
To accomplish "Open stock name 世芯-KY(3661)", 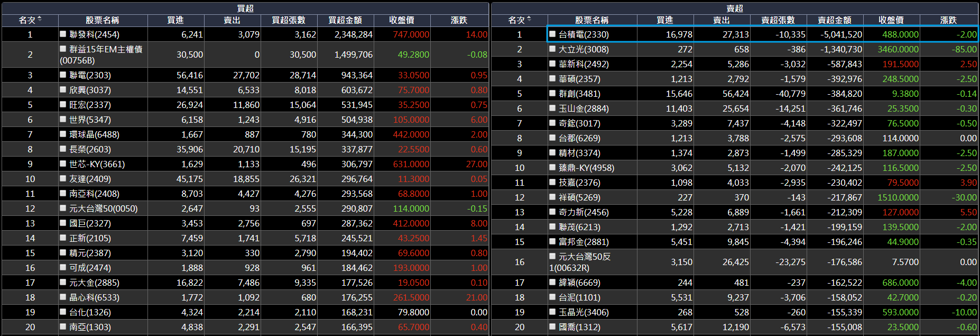I will [97, 164].
